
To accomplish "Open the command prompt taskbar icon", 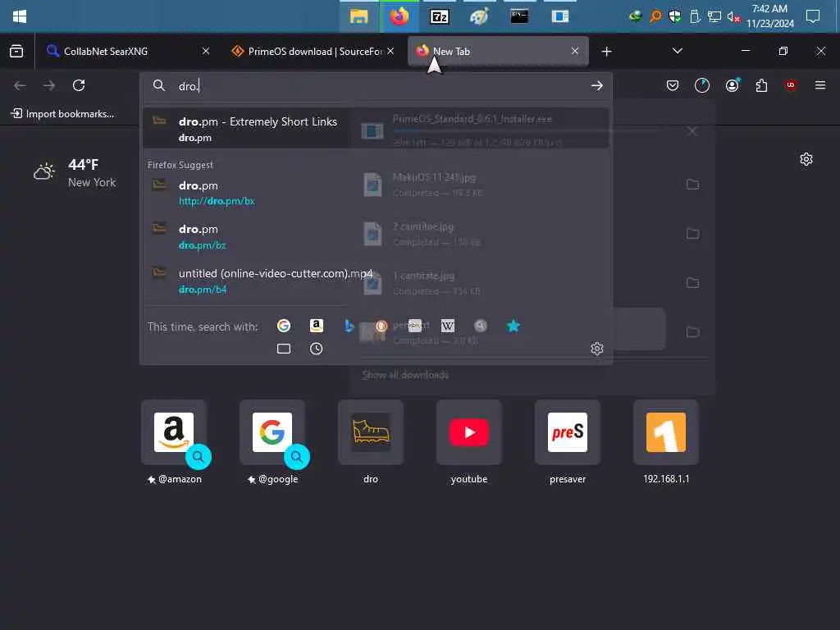I will point(519,16).
